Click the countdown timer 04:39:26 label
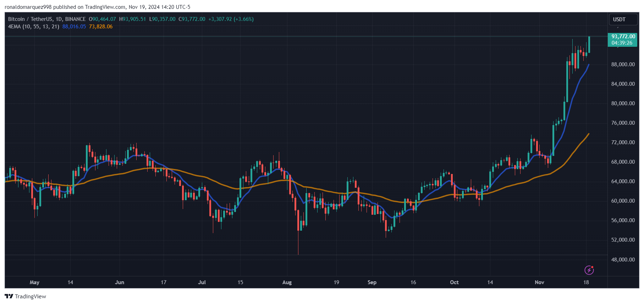Viewport: 644px width, 304px height. [x=622, y=43]
